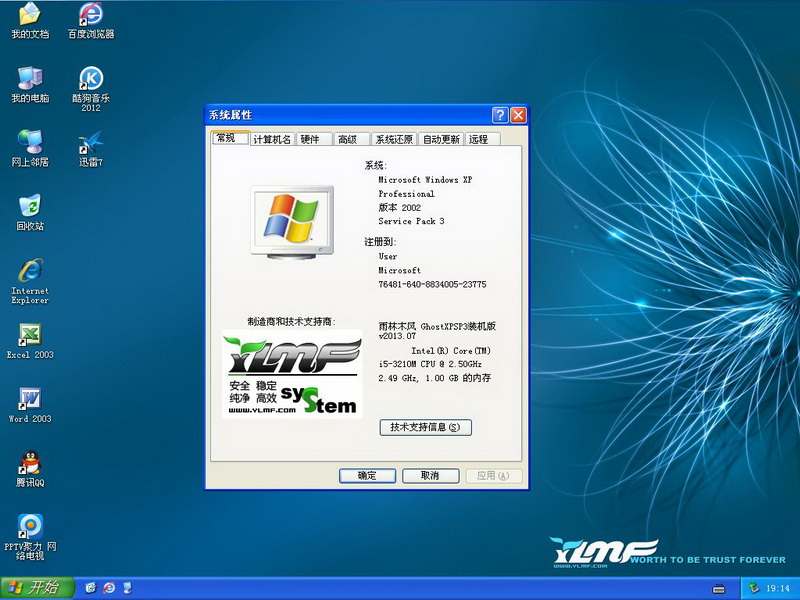Click the "Service Pack 3" text
This screenshot has height=600, width=800.
point(411,221)
